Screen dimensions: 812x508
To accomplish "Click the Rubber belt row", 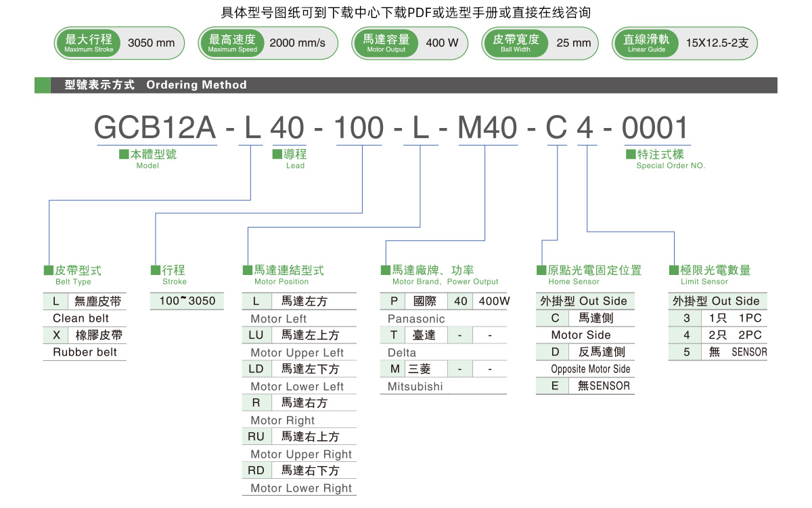I will click(85, 352).
